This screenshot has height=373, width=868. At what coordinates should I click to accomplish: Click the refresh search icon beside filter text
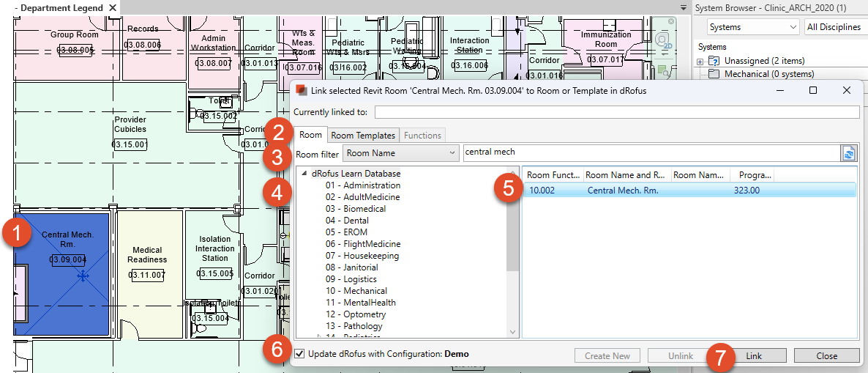(849, 153)
